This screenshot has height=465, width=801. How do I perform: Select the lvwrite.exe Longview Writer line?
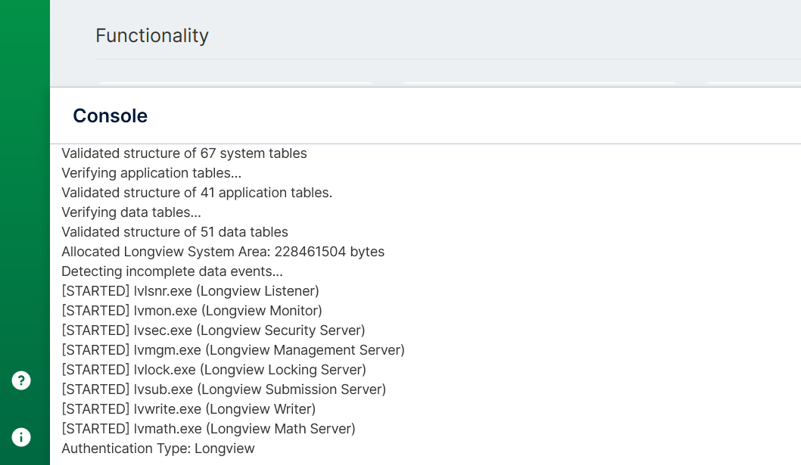(x=188, y=409)
